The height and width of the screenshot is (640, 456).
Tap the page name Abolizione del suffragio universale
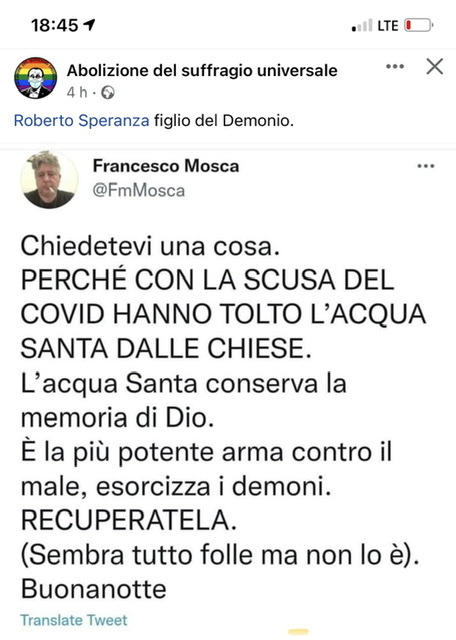coord(202,71)
